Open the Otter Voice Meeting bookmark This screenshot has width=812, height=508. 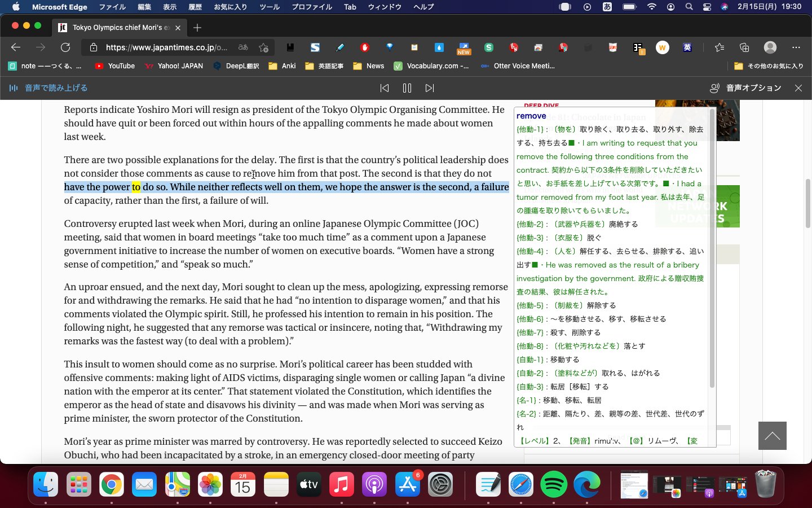point(518,66)
